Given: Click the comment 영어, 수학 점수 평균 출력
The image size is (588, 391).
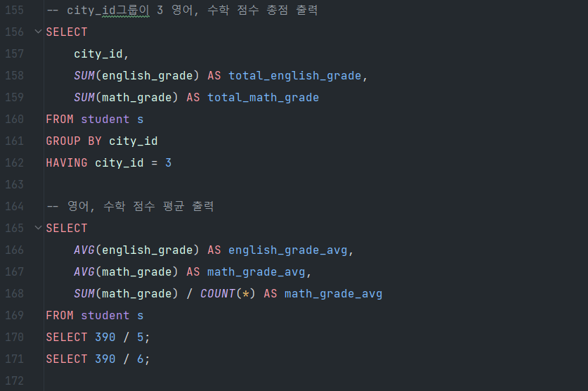Looking at the screenshot, I should tap(130, 206).
